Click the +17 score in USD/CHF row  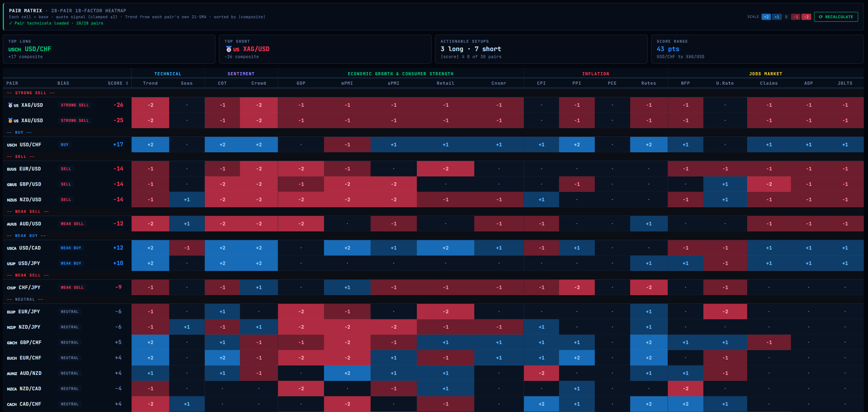click(x=118, y=145)
